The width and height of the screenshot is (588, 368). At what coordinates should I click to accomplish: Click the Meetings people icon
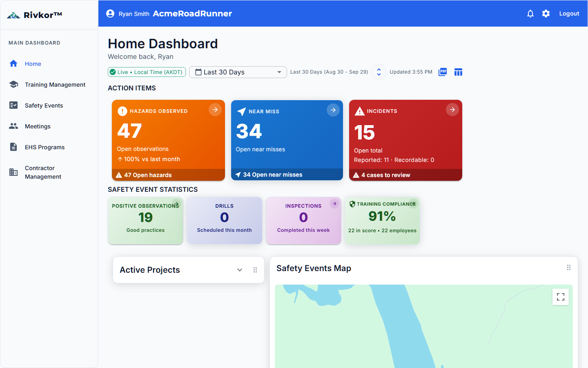pos(13,126)
